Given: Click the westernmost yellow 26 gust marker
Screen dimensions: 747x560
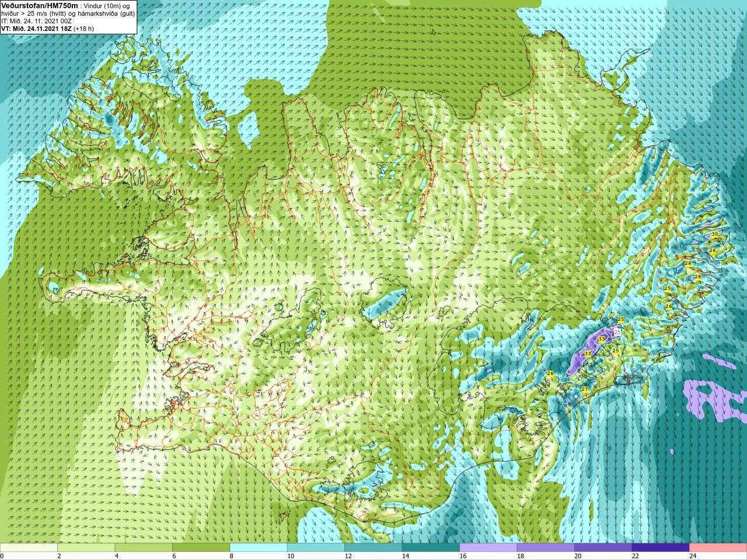Looking at the screenshot, I should [x=550, y=373].
